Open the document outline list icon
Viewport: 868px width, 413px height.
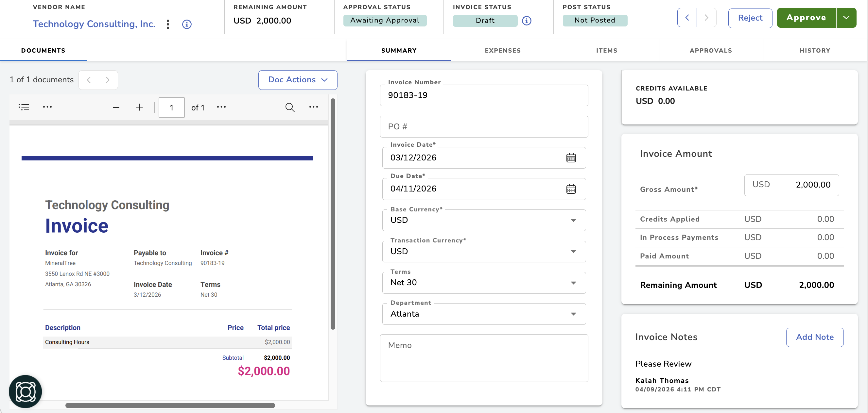24,107
